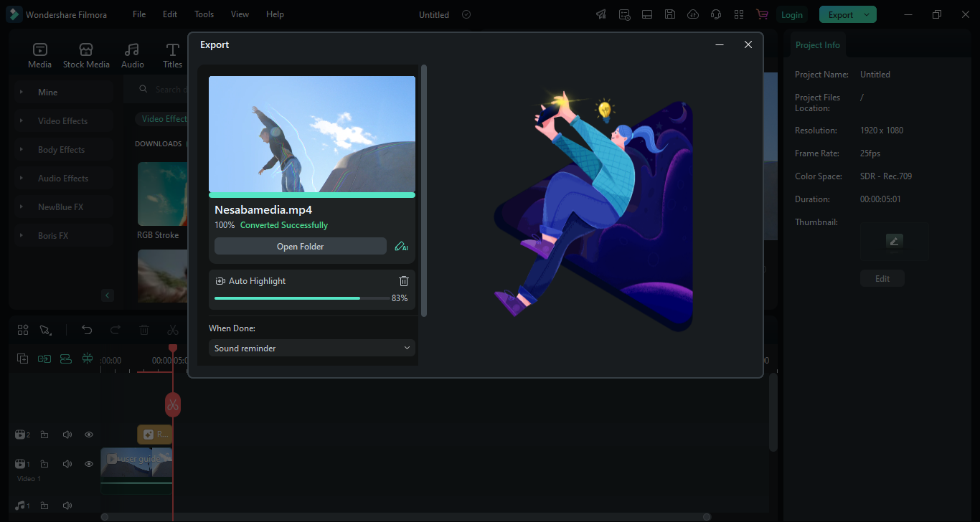Delete the Auto Highlight task with trash icon
This screenshot has width=980, height=522.
tap(404, 281)
